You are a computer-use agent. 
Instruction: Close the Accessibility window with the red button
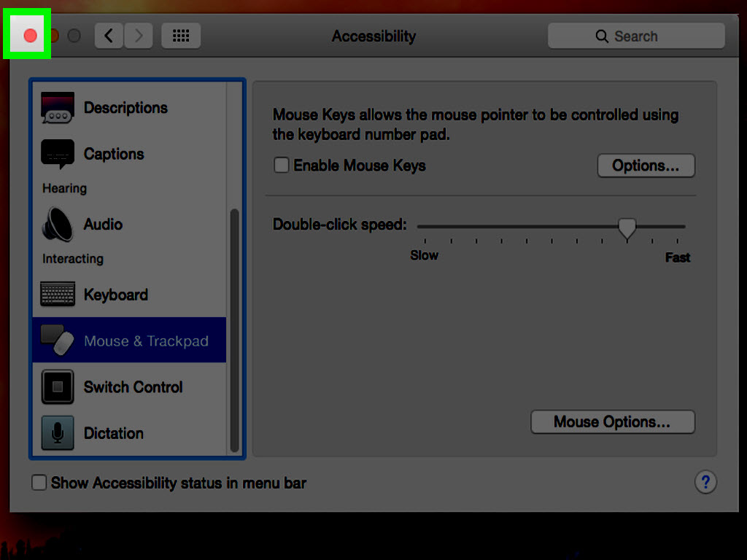30,36
